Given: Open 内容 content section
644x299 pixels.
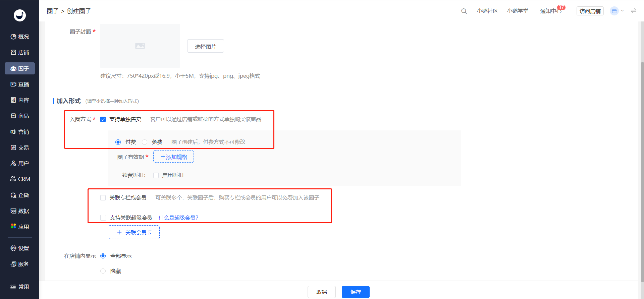Looking at the screenshot, I should click(20, 100).
